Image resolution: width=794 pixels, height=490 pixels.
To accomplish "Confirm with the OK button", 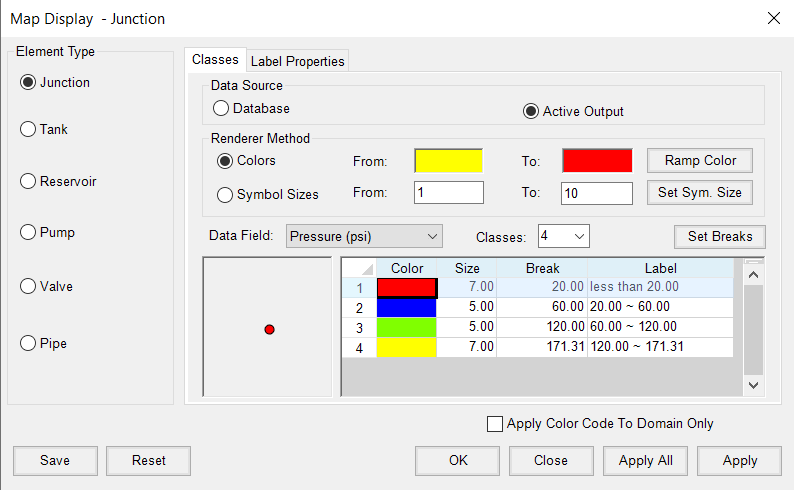I will (458, 461).
